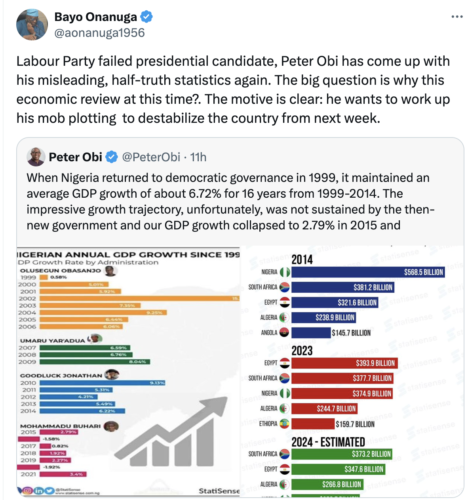Click Bayo Onanuga's blue verified badge
The height and width of the screenshot is (500, 468).
coord(146,17)
